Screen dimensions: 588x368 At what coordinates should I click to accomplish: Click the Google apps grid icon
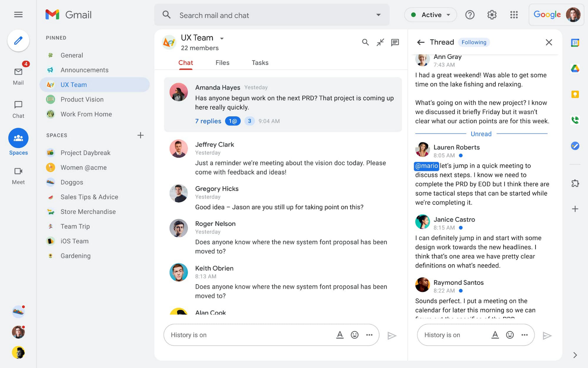click(x=514, y=14)
